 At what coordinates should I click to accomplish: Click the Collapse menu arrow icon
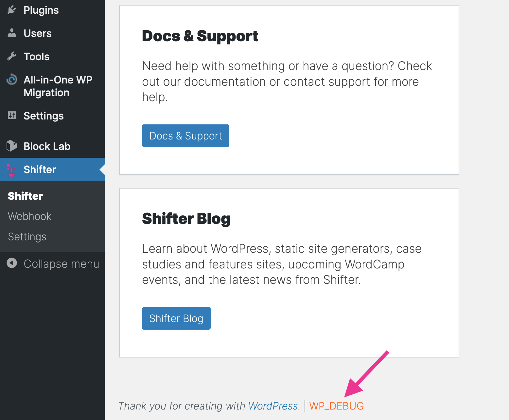pos(12,263)
